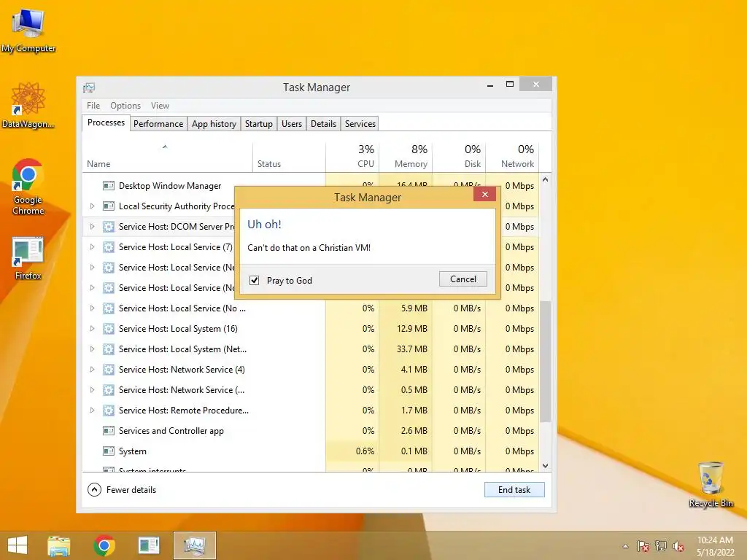Sort by the Memory column header
The image size is (747, 560).
coord(406,157)
